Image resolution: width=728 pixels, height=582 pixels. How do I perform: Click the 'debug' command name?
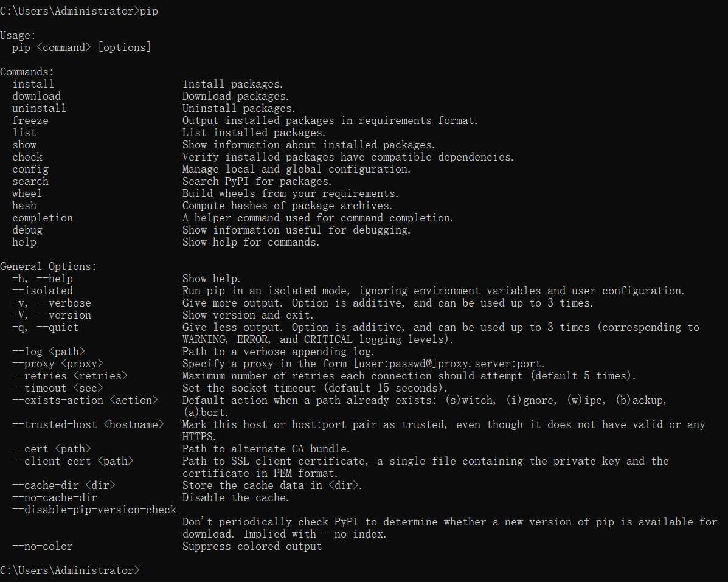coord(27,230)
